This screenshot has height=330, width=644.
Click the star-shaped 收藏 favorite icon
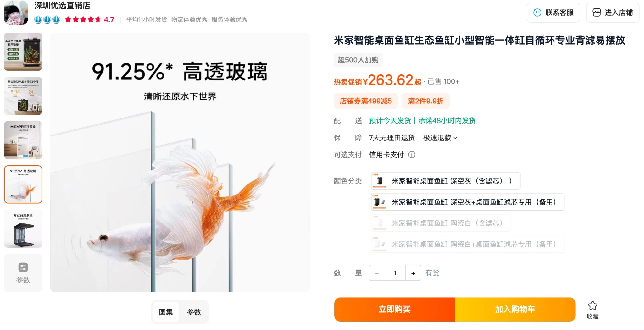coord(592,305)
